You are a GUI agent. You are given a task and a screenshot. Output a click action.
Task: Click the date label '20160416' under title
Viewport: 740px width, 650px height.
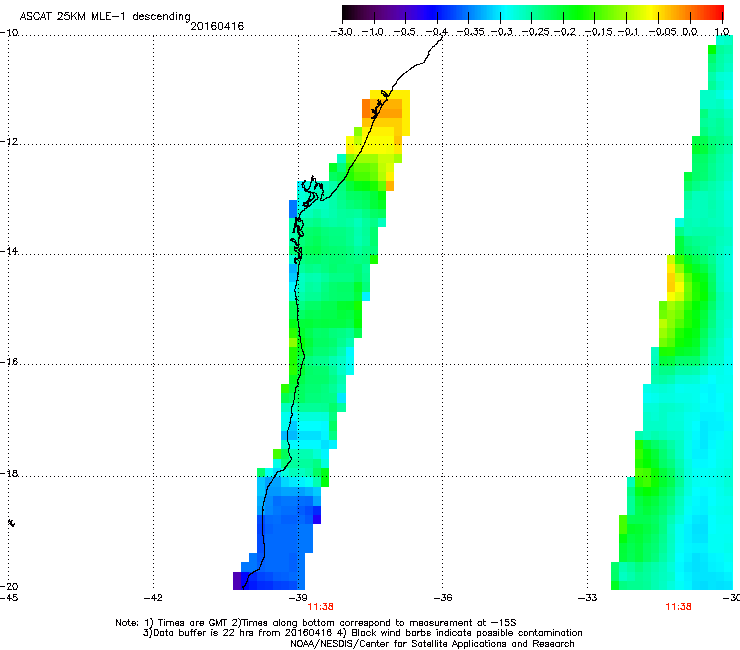217,26
